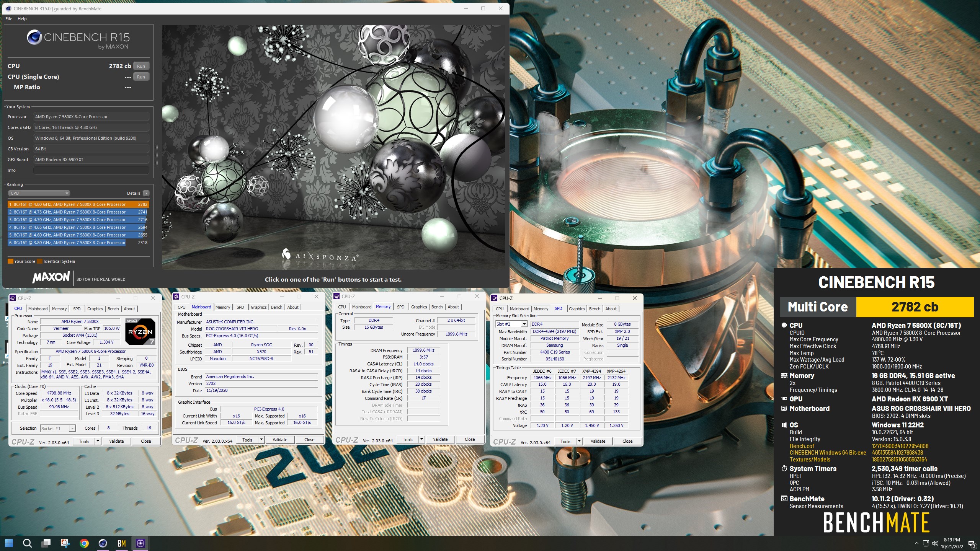Activate CPU-Z from its taskbar icon
This screenshot has width=980, height=551.
(140, 543)
